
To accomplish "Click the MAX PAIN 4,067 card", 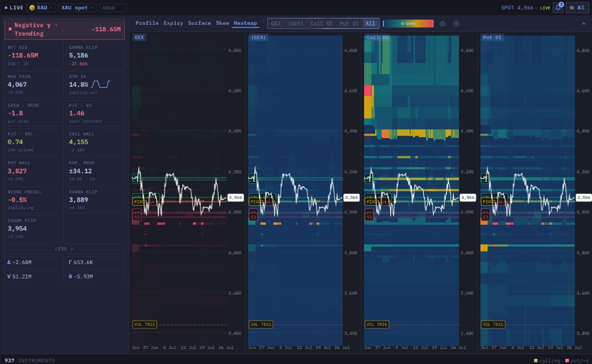I will point(33,84).
